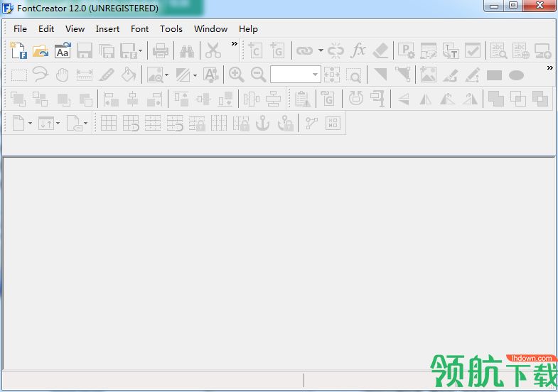Viewport: 558px width, 392px height.
Task: Select the filled ellipse shape tool
Action: (x=516, y=75)
